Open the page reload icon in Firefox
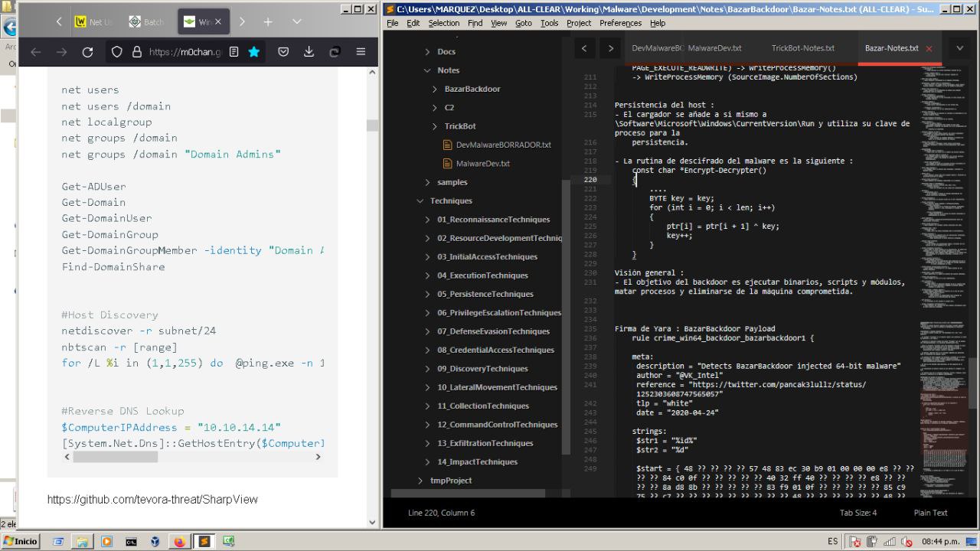The height and width of the screenshot is (551, 980). click(87, 52)
